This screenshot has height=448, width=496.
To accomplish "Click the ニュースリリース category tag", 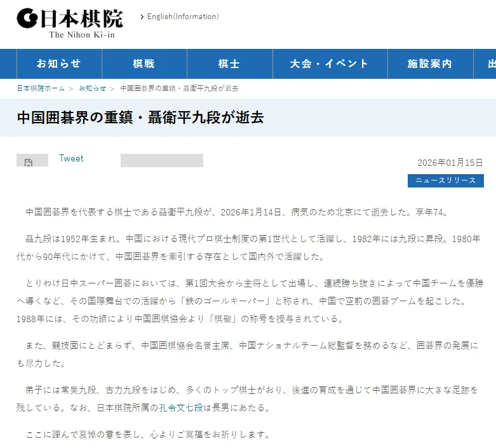I will [445, 180].
